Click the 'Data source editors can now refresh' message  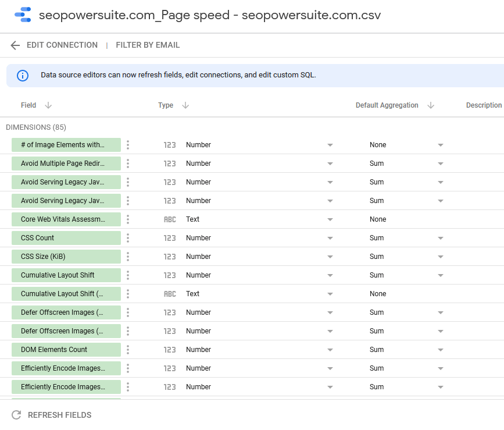click(x=178, y=75)
